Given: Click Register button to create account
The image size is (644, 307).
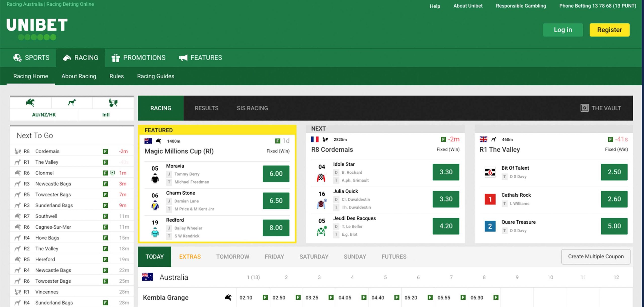Looking at the screenshot, I should coord(609,30).
